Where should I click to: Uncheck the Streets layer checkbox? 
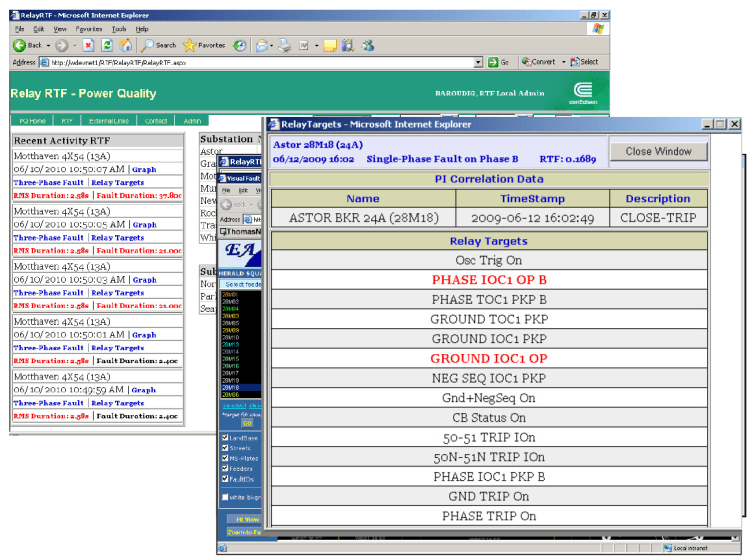(224, 447)
